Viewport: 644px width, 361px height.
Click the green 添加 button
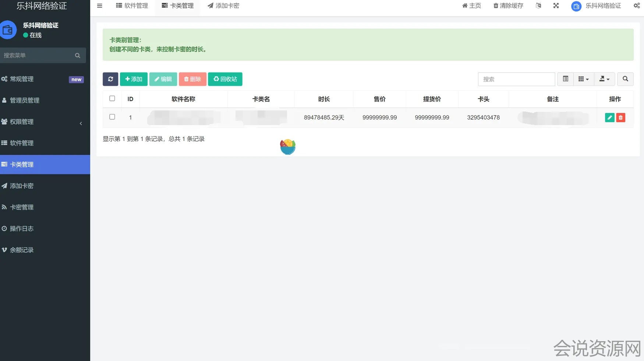[134, 79]
